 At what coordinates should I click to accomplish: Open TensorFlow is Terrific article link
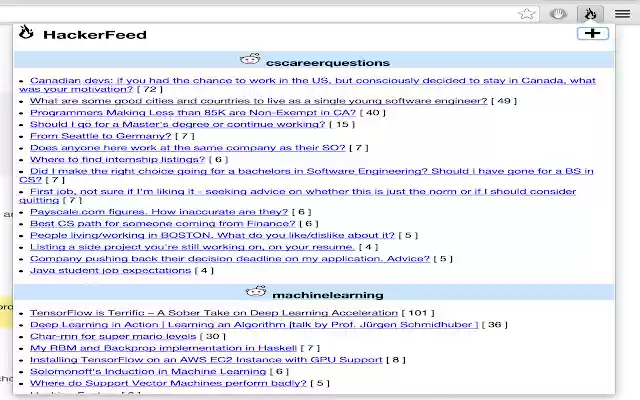[213, 313]
